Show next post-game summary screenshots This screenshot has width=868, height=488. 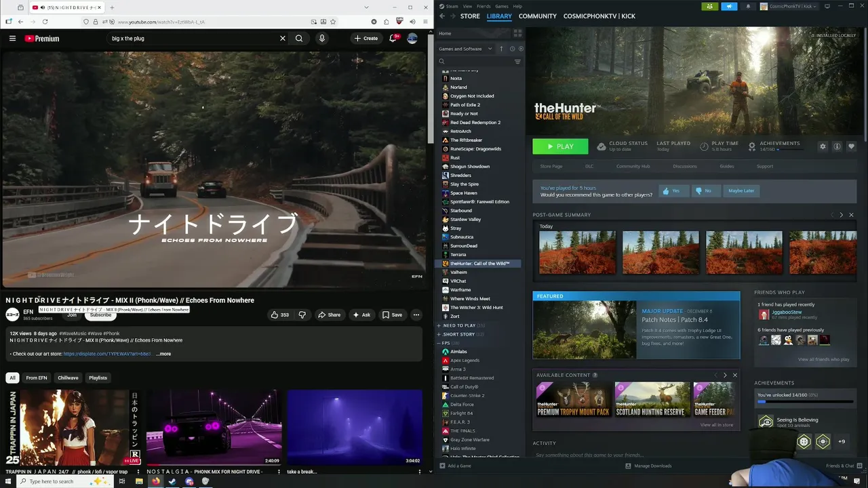842,215
